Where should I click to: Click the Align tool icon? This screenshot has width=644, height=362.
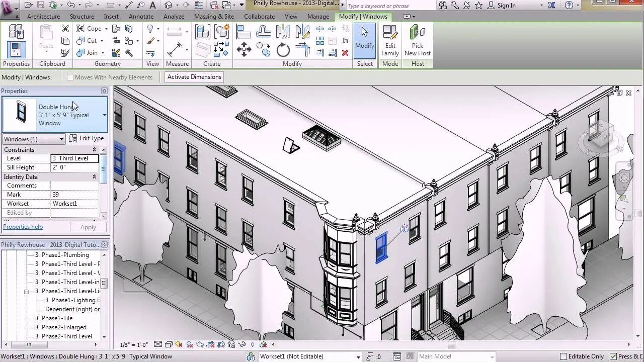tap(244, 32)
